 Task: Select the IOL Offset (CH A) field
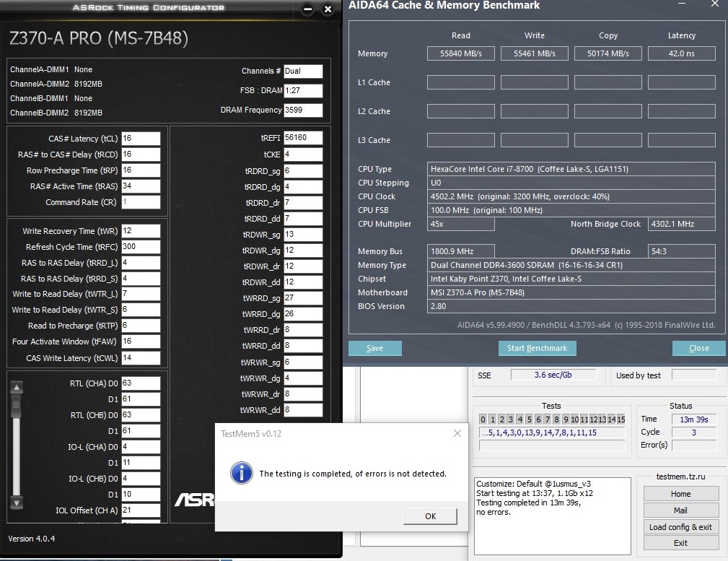point(141,510)
